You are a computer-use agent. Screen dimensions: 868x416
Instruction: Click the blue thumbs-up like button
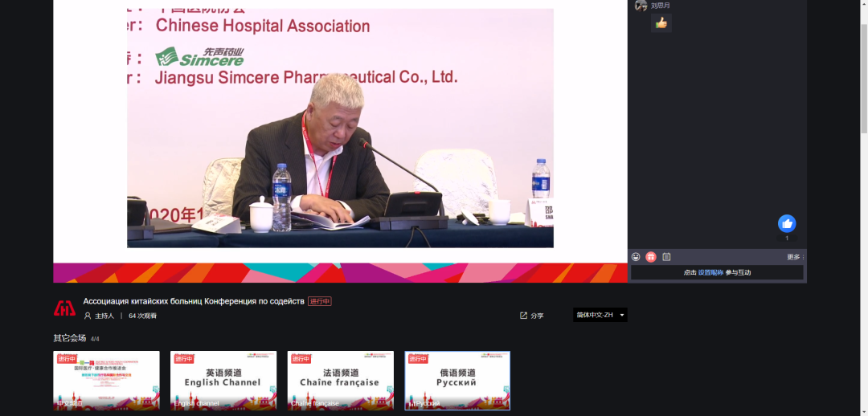tap(787, 223)
